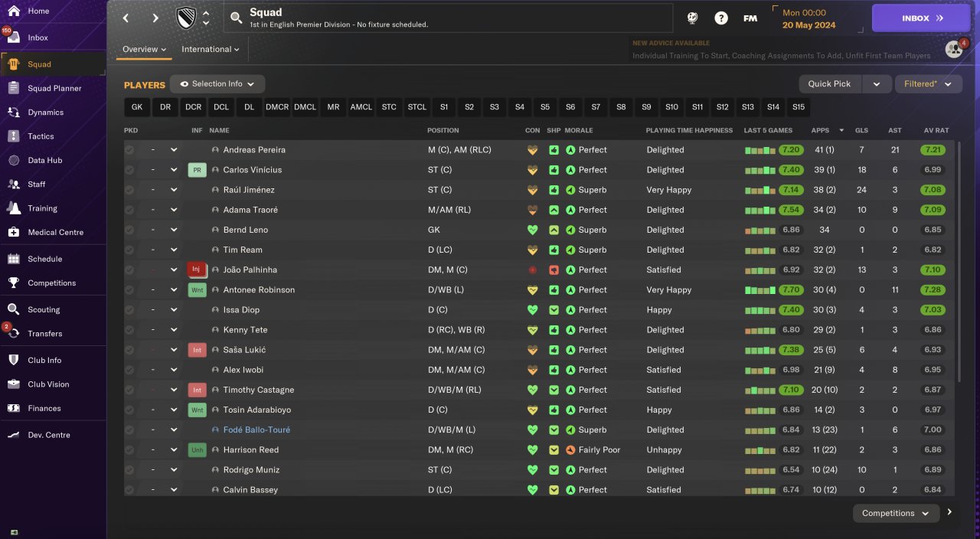The width and height of the screenshot is (980, 539).
Task: Open Fodé Ballo-Touré player profile
Action: pyautogui.click(x=256, y=430)
